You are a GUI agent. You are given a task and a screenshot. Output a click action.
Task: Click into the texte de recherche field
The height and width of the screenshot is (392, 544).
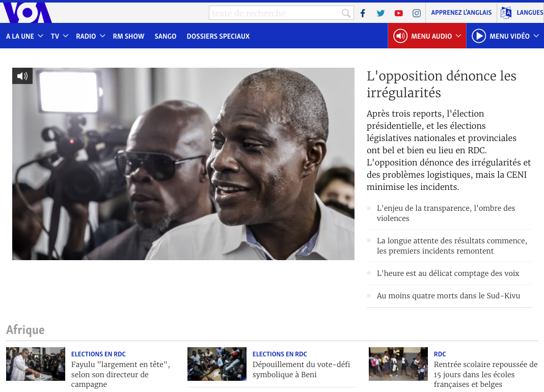(275, 13)
